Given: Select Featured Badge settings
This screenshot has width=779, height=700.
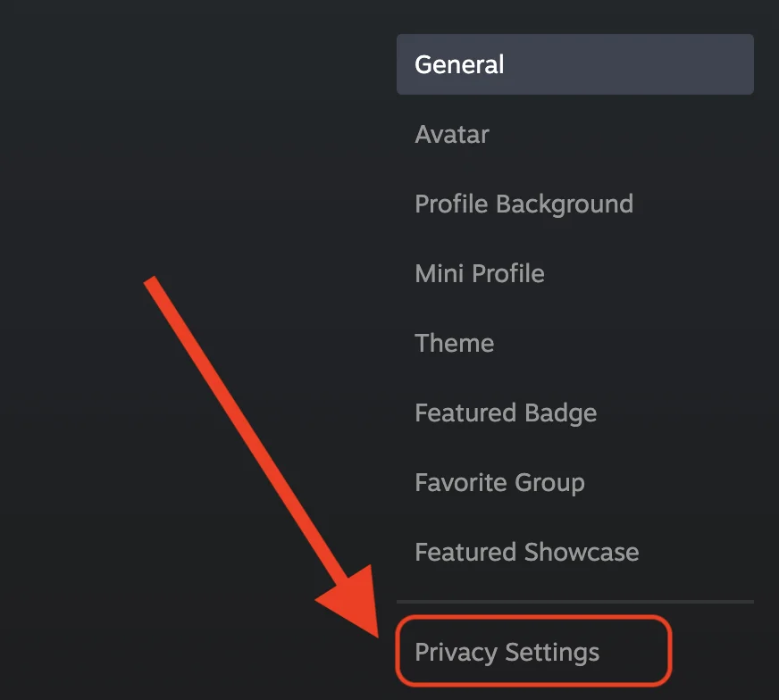Looking at the screenshot, I should pos(506,412).
